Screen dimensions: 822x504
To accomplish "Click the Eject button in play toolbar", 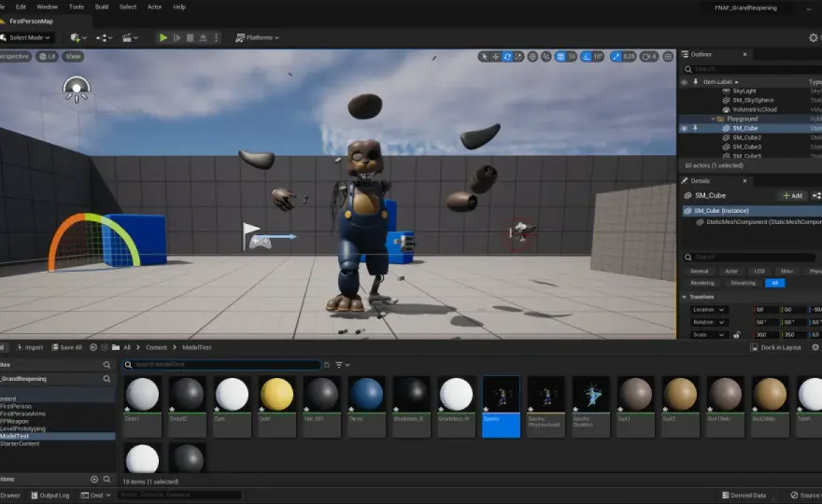I will coord(203,37).
